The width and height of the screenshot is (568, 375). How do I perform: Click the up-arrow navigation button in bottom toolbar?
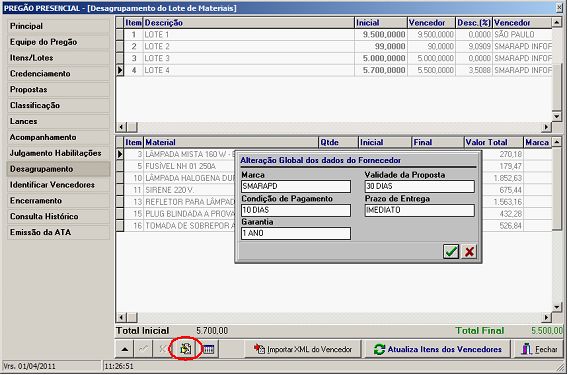tap(125, 349)
